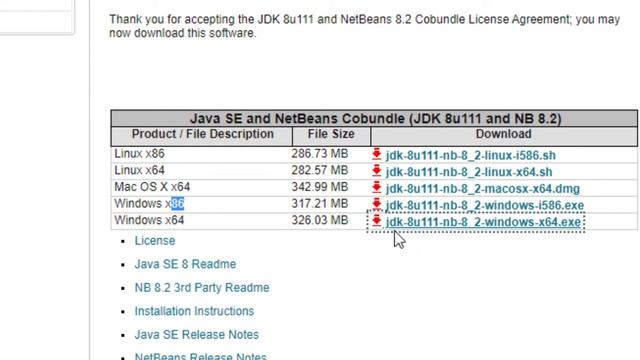Image resolution: width=640 pixels, height=360 pixels.
Task: Click download arrow icon for linux-i586.sh
Action: coord(376,154)
